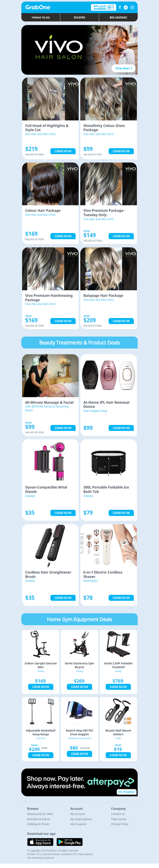Open the GrabOne Instagram icon
The height and width of the screenshot is (868, 159).
pos(132,7)
